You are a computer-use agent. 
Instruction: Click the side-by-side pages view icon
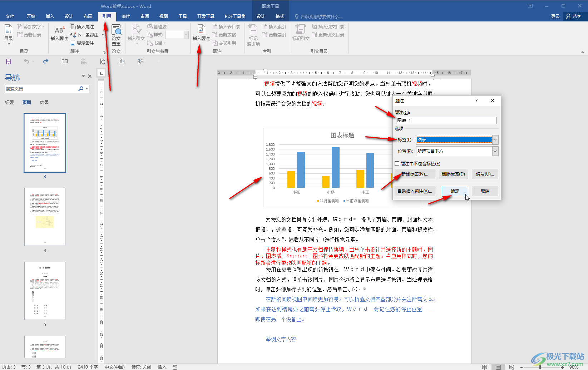[65, 61]
